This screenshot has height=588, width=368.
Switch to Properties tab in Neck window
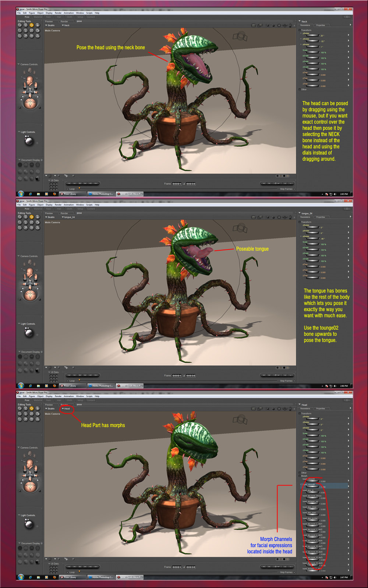point(321,25)
